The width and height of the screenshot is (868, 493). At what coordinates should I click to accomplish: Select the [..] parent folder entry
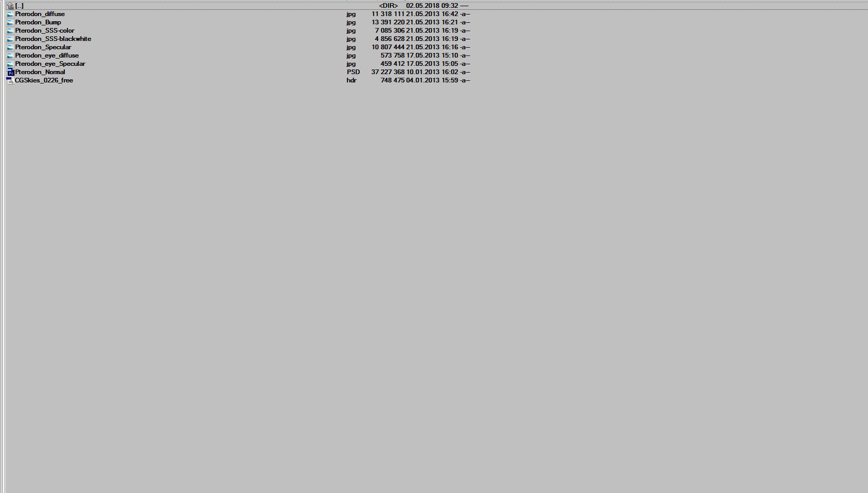click(x=19, y=6)
